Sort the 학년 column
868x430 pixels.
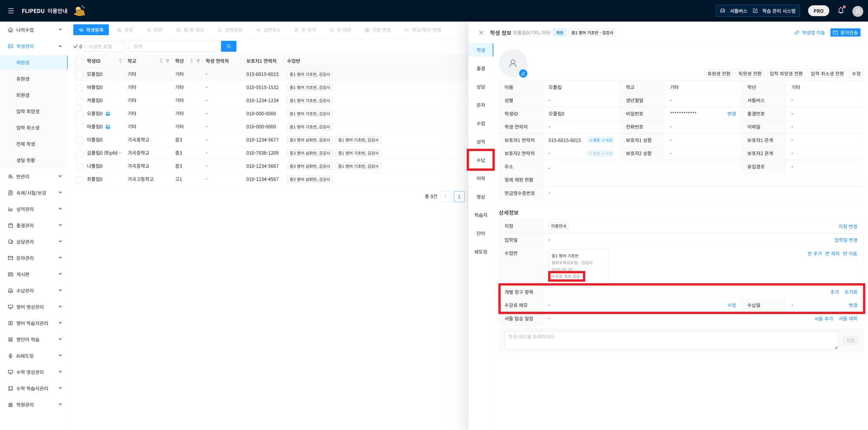(x=192, y=61)
